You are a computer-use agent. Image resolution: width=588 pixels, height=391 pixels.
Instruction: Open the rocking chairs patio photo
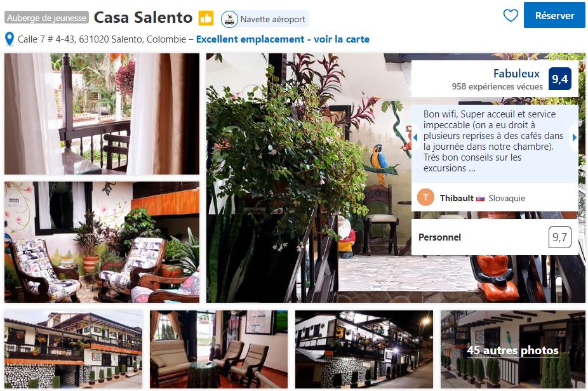(102, 242)
